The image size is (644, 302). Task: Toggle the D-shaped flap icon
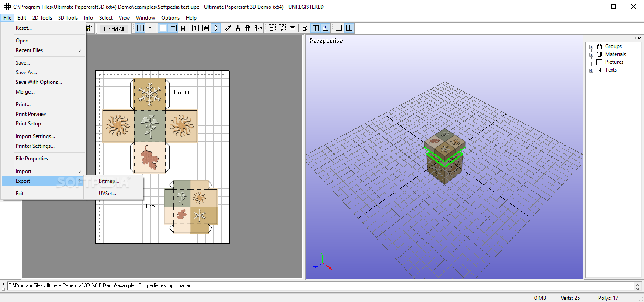tap(215, 28)
